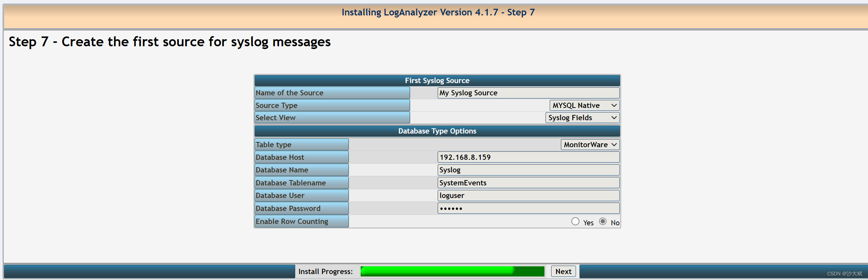Click the Database Tablename input field

coord(528,183)
